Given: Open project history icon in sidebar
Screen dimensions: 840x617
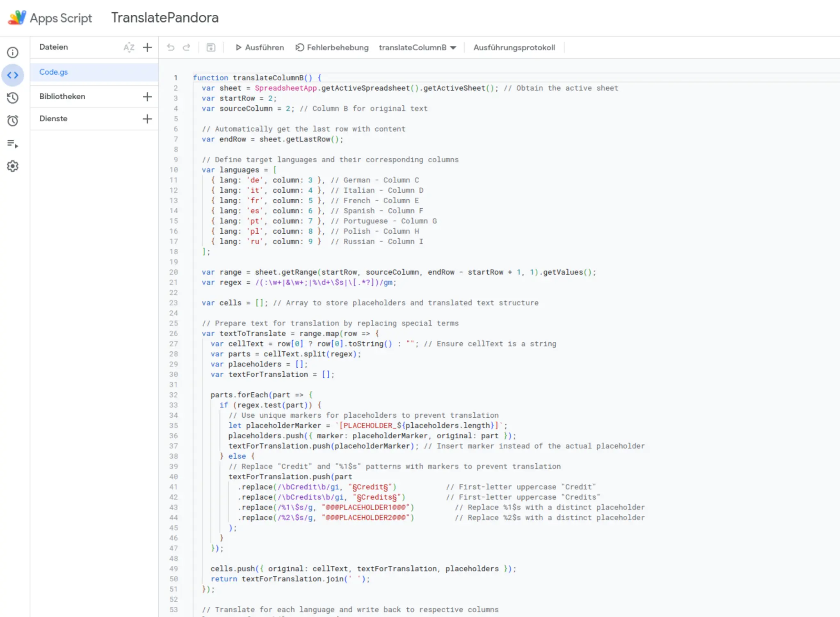Looking at the screenshot, I should pos(13,98).
